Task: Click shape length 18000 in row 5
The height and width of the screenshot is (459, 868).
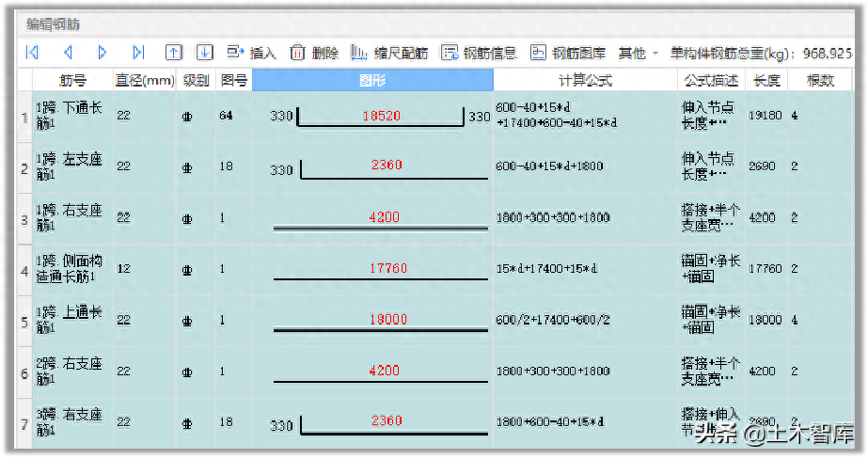Action: click(388, 320)
